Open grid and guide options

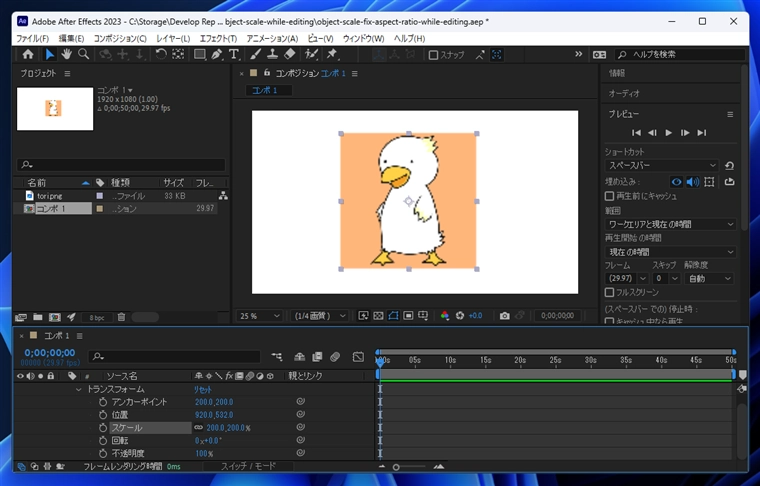pos(423,316)
